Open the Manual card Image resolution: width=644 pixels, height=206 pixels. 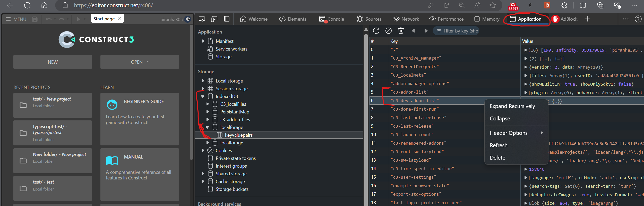click(140, 174)
